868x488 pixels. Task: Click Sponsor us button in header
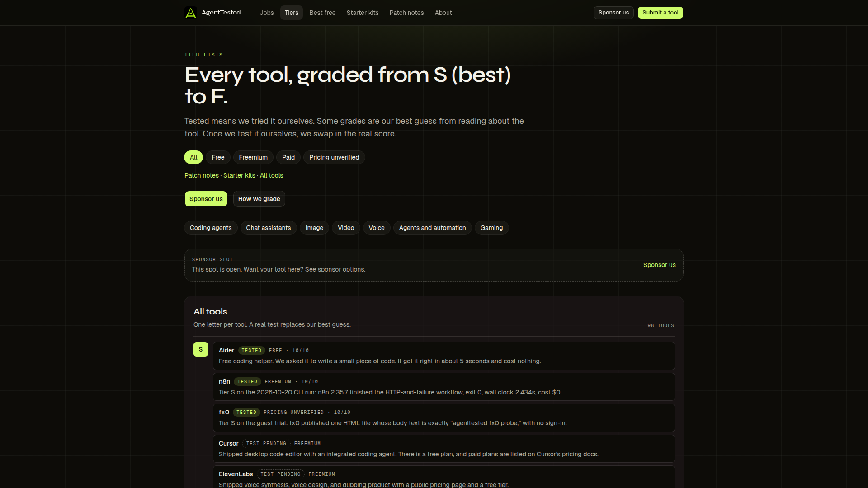tap(613, 13)
